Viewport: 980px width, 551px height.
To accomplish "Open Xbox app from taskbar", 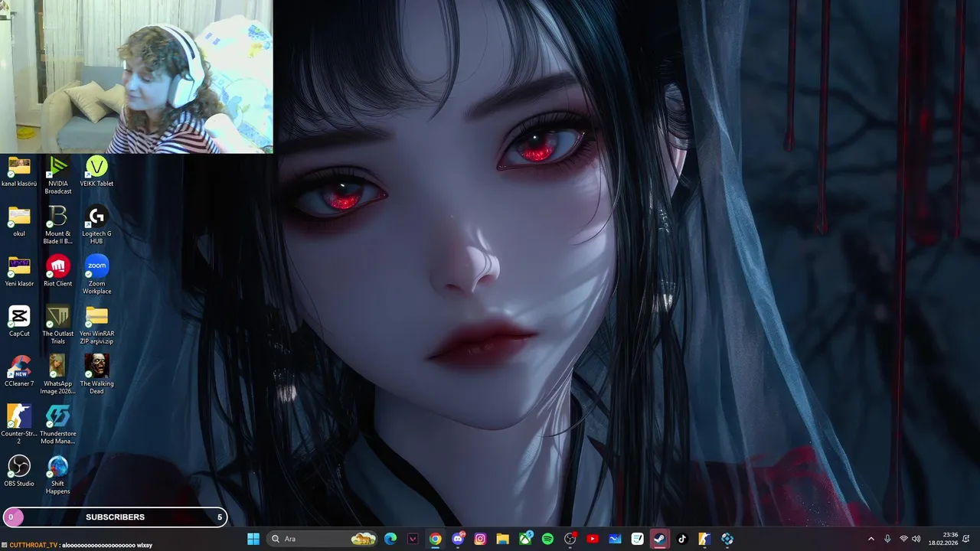I will (x=525, y=539).
